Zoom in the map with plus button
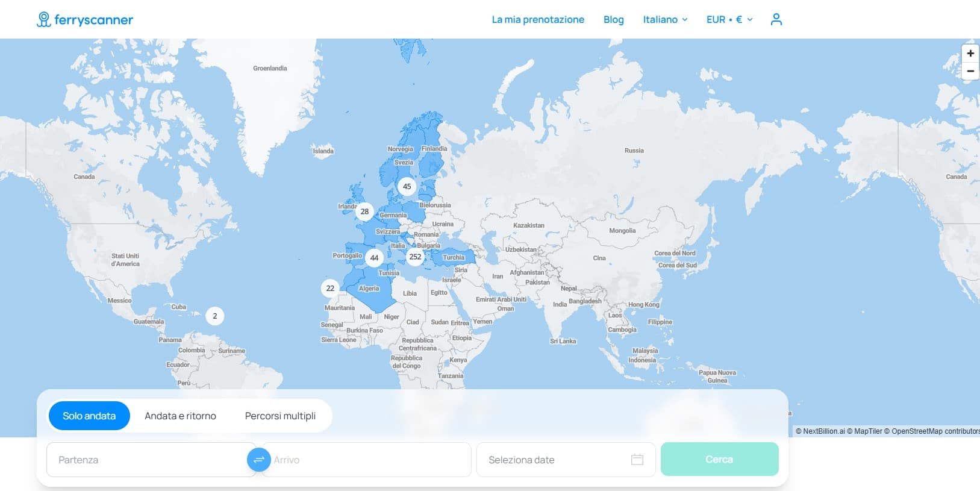 pos(970,54)
